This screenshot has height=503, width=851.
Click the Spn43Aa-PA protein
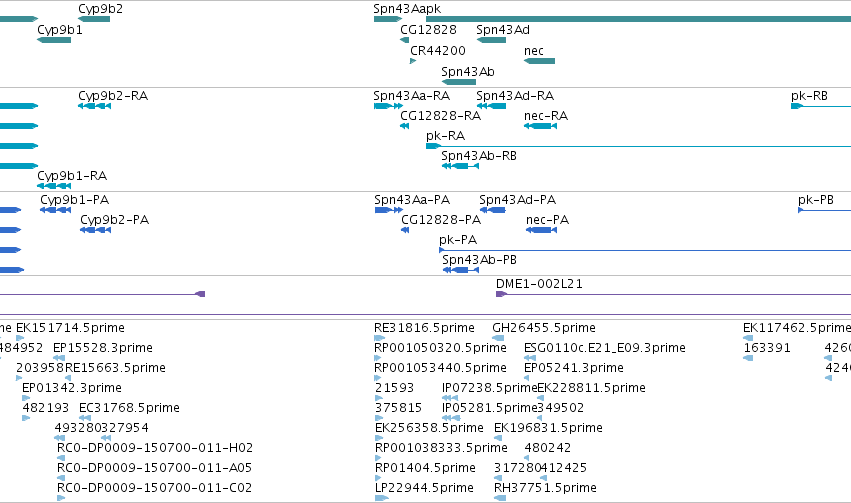389,210
